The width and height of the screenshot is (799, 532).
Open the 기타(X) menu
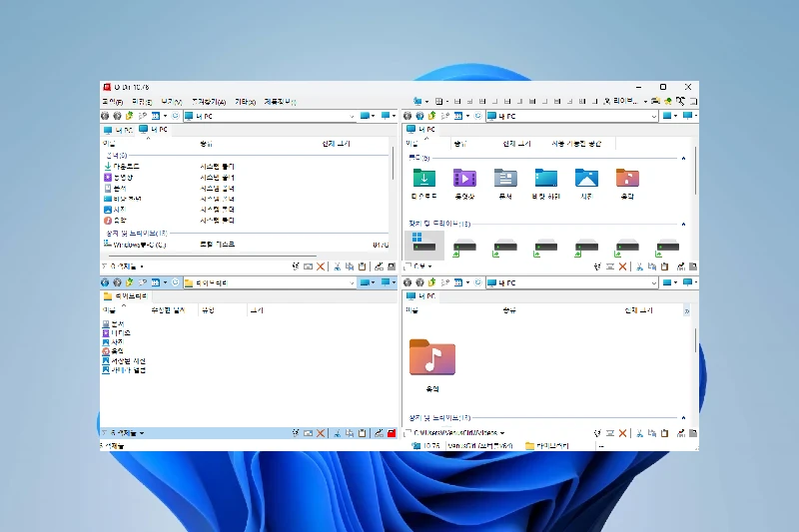(x=245, y=102)
